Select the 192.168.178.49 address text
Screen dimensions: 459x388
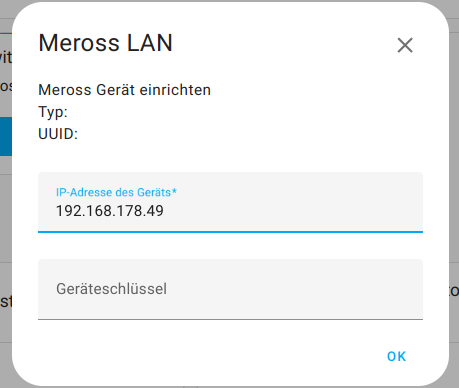110,211
